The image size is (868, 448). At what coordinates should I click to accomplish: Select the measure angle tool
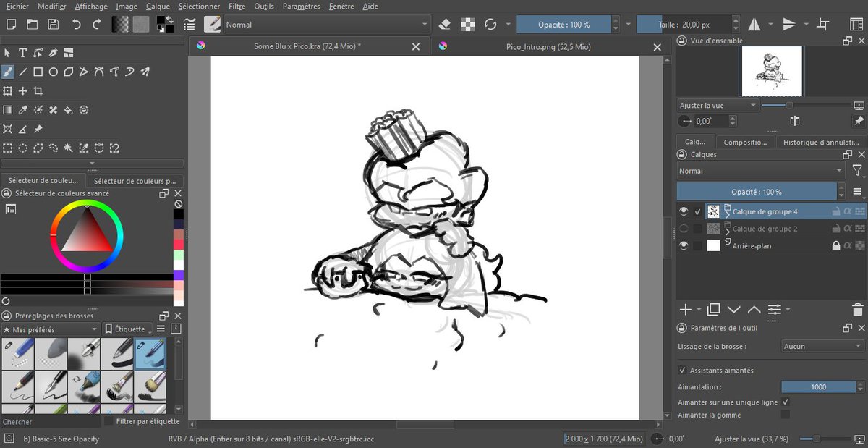23,130
